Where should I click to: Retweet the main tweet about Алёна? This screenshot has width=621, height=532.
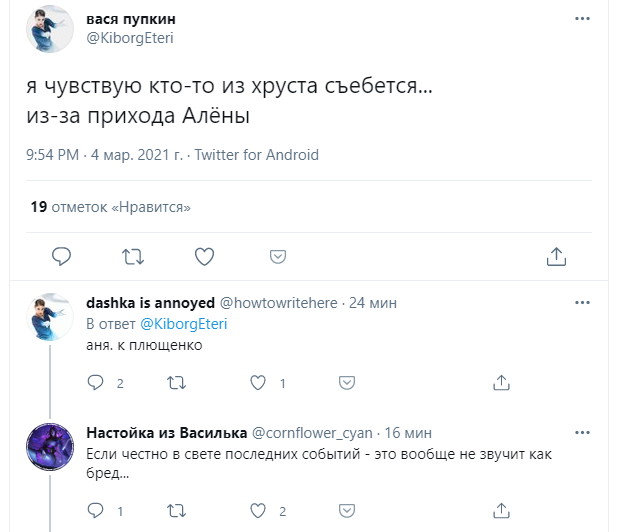click(132, 256)
